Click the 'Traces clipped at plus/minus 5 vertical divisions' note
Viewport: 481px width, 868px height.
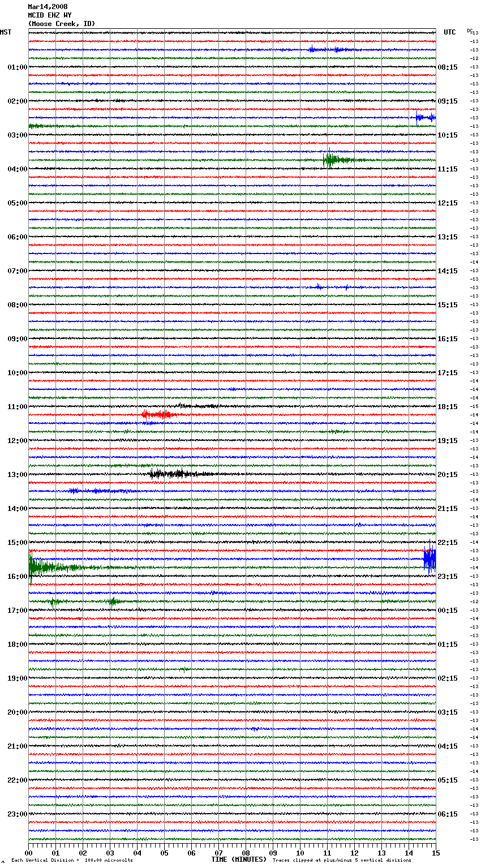[x=342, y=860]
